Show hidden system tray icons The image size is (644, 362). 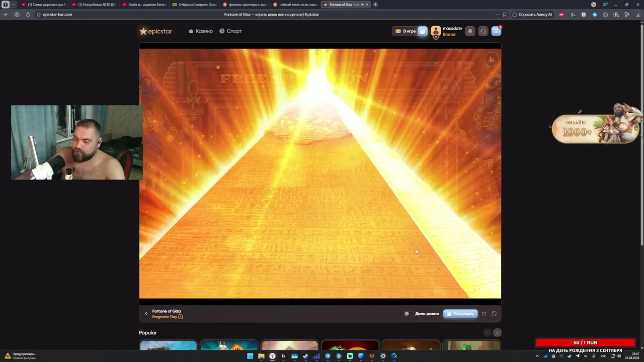537,356
